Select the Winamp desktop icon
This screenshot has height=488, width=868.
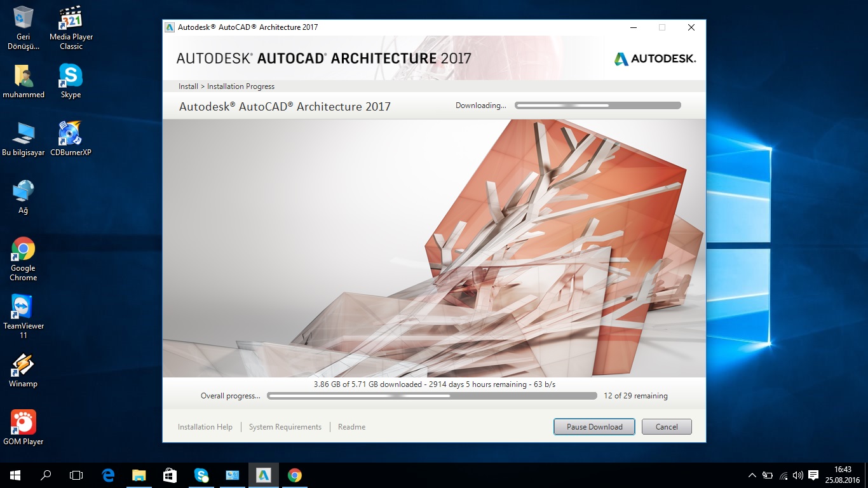24,370
